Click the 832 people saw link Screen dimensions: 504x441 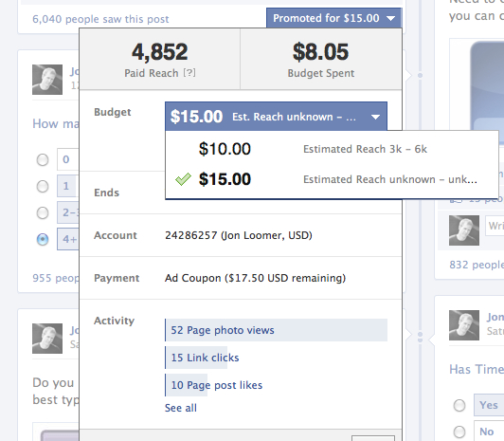click(477, 265)
